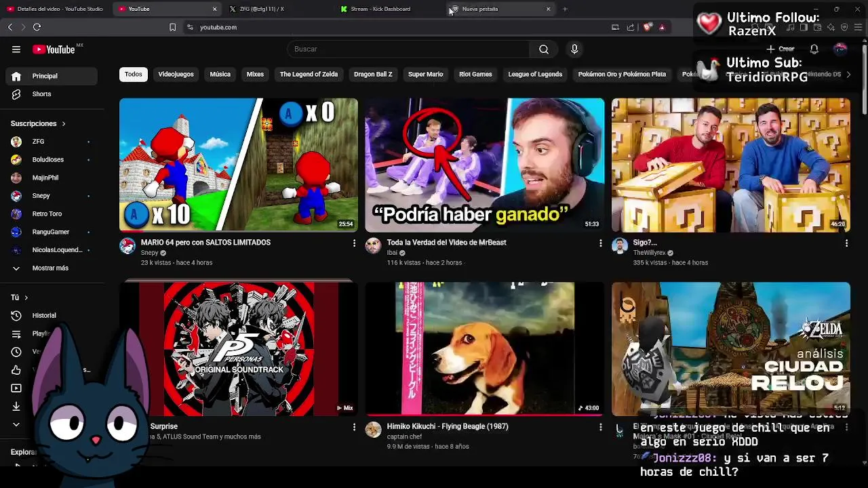Go back with browser back arrow
Screen dimensions: 868x488
pyautogui.click(x=9, y=27)
